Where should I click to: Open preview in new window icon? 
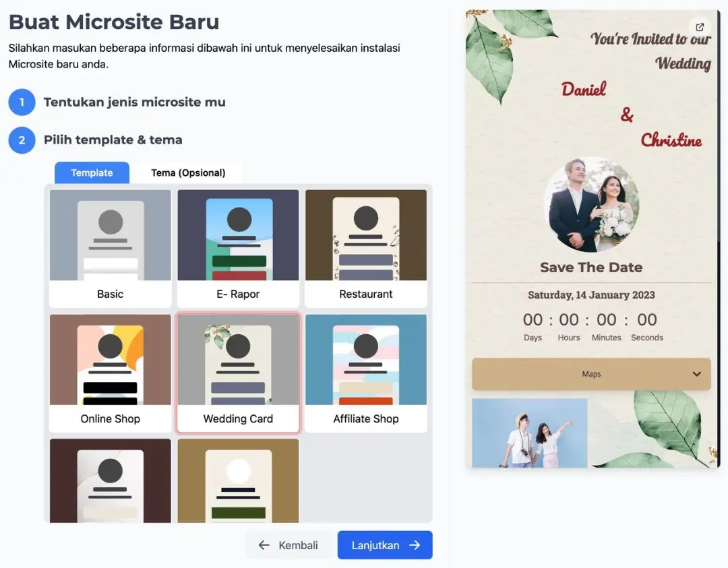click(700, 28)
